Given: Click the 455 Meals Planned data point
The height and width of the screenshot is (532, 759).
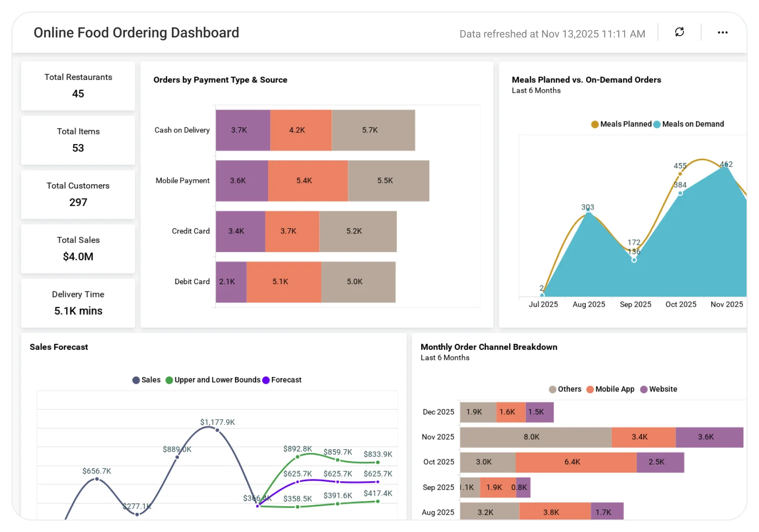Looking at the screenshot, I should pyautogui.click(x=680, y=174).
